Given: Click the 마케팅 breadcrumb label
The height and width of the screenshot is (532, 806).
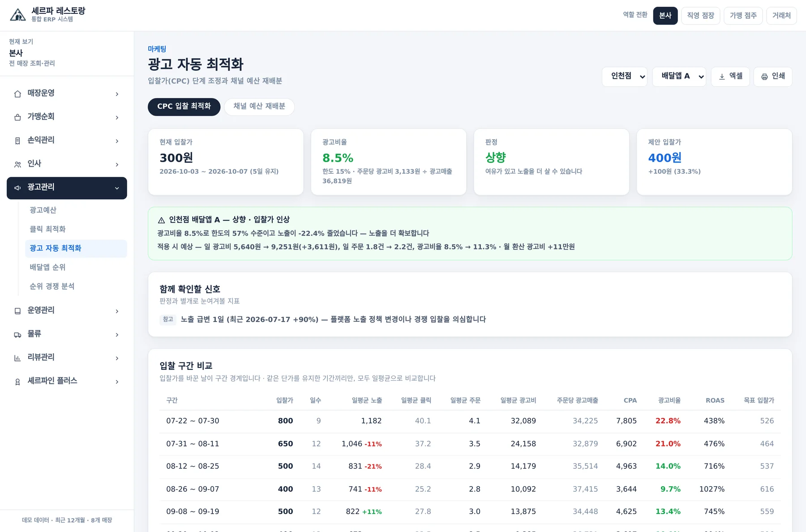Looking at the screenshot, I should pyautogui.click(x=157, y=49).
